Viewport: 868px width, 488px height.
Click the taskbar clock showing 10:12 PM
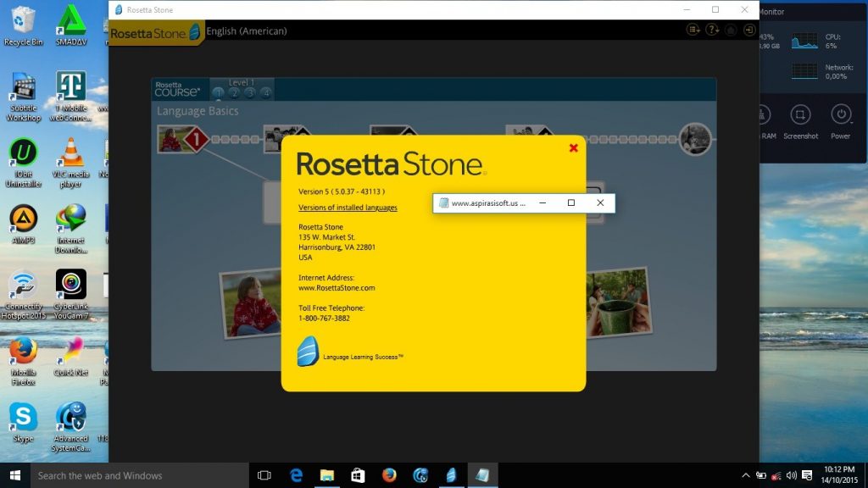click(x=838, y=475)
